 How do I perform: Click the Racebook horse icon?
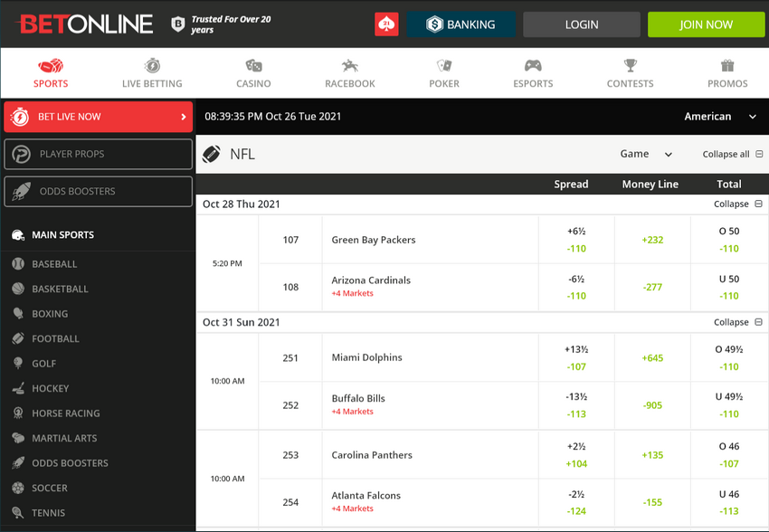(x=349, y=65)
